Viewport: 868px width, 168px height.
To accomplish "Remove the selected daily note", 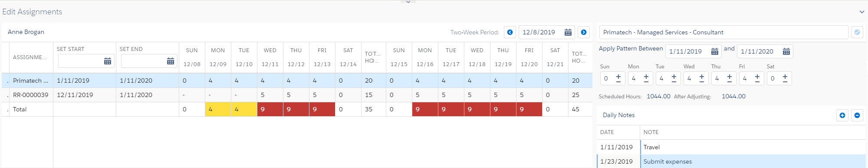I will click(857, 115).
